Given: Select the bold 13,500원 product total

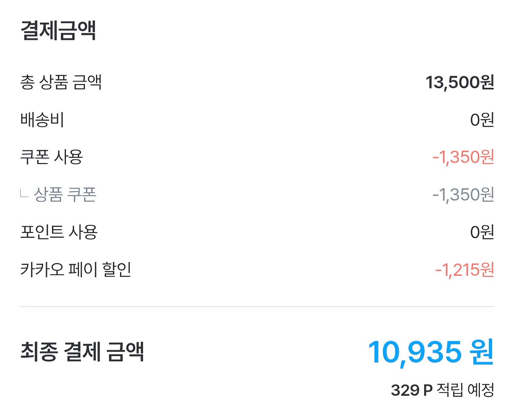Looking at the screenshot, I should point(460,82).
